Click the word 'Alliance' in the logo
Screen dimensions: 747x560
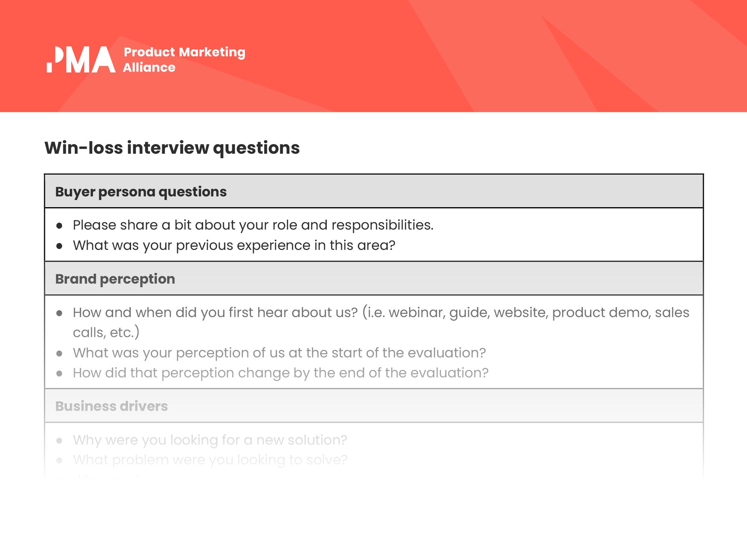point(149,68)
